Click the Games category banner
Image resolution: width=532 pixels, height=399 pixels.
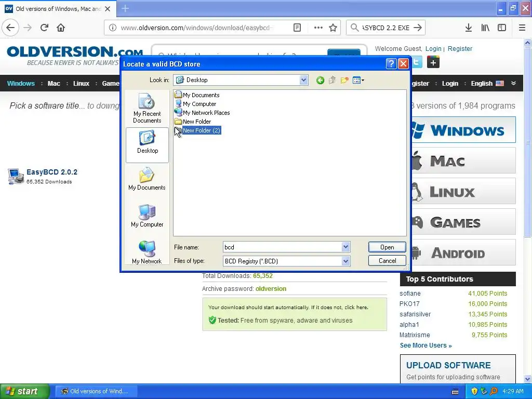point(463,222)
